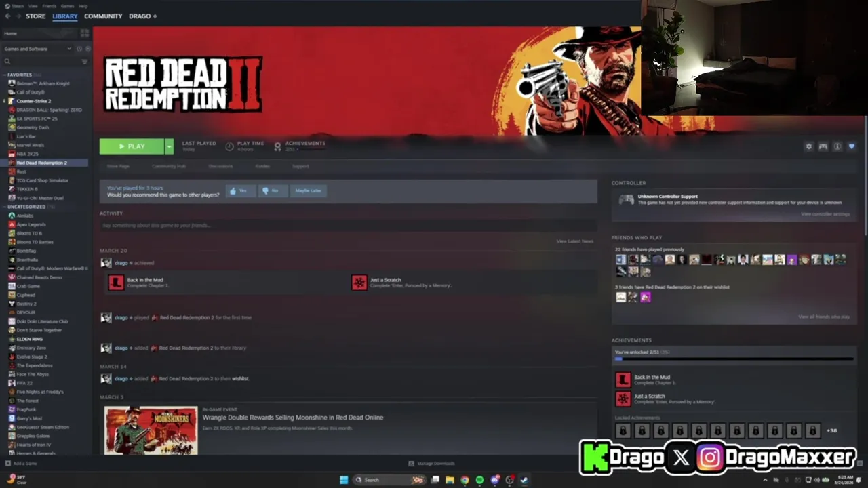The image size is (868, 488).
Task: Click the 'Say something about this game' field
Action: click(348, 225)
